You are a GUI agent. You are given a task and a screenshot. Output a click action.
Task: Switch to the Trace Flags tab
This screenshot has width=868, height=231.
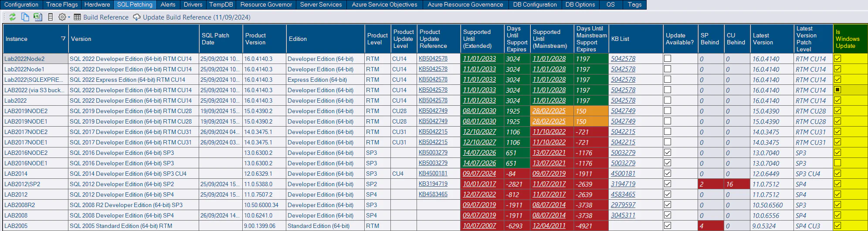click(x=62, y=4)
